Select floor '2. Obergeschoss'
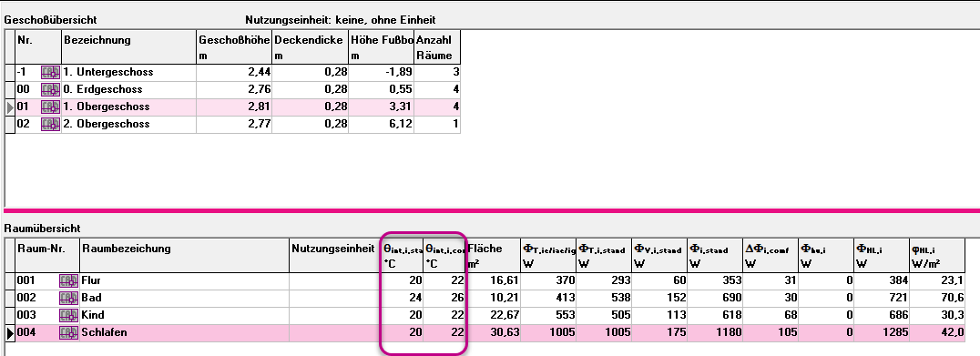 click(107, 125)
